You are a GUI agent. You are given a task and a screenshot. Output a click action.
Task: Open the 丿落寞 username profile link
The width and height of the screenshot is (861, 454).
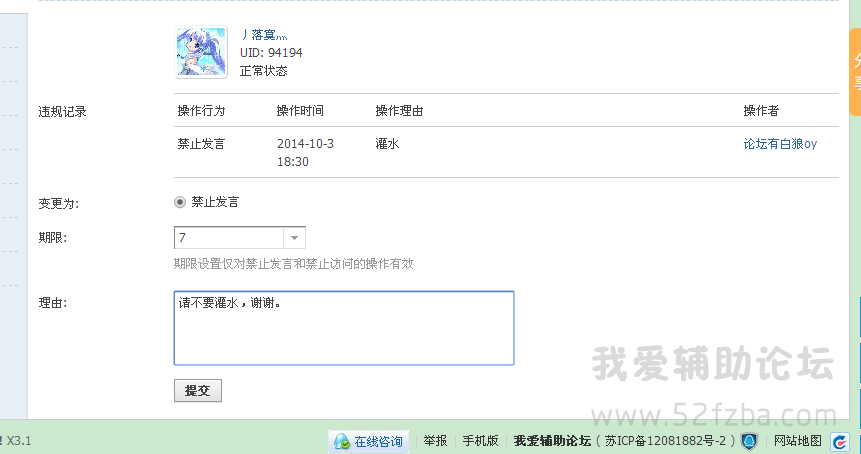click(264, 35)
